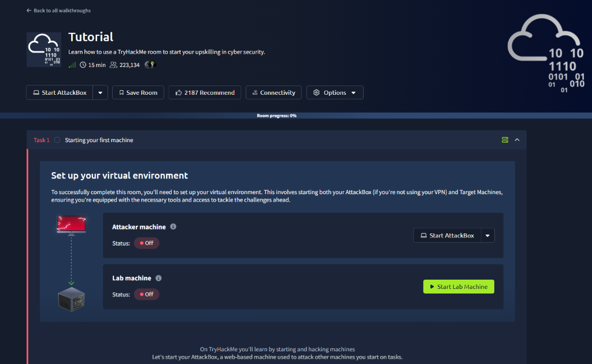Click the green Start Lab Machine button
Image resolution: width=592 pixels, height=364 pixels.
(458, 287)
